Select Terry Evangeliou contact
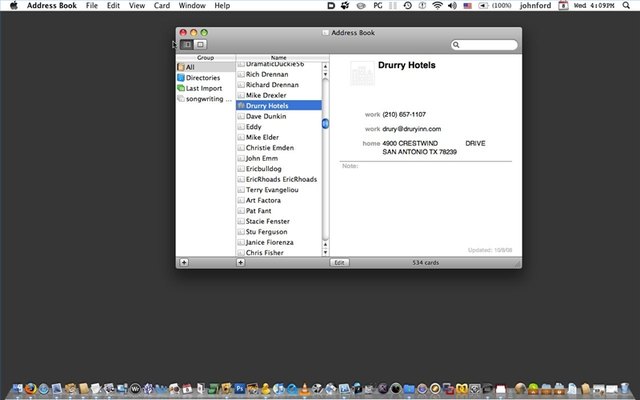The image size is (640, 400). pyautogui.click(x=279, y=190)
